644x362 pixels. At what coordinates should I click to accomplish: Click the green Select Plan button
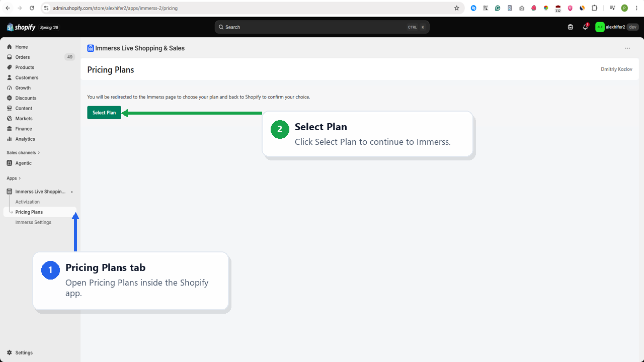(104, 113)
